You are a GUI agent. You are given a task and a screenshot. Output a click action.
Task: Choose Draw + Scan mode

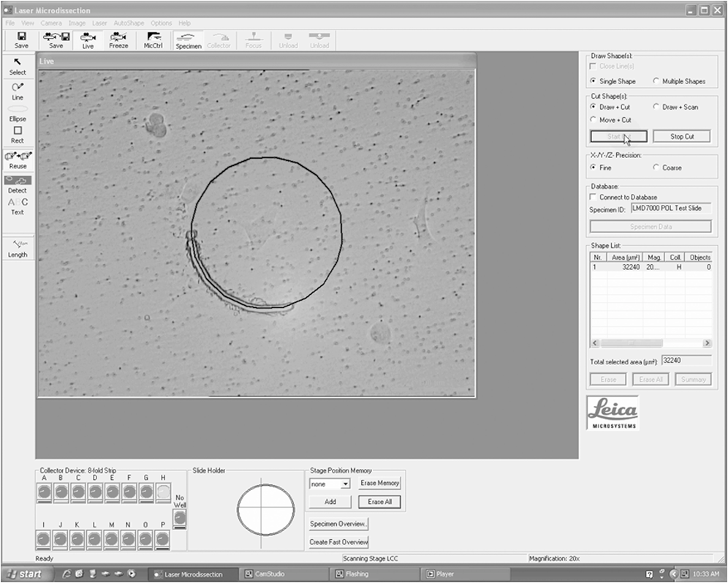click(x=656, y=106)
